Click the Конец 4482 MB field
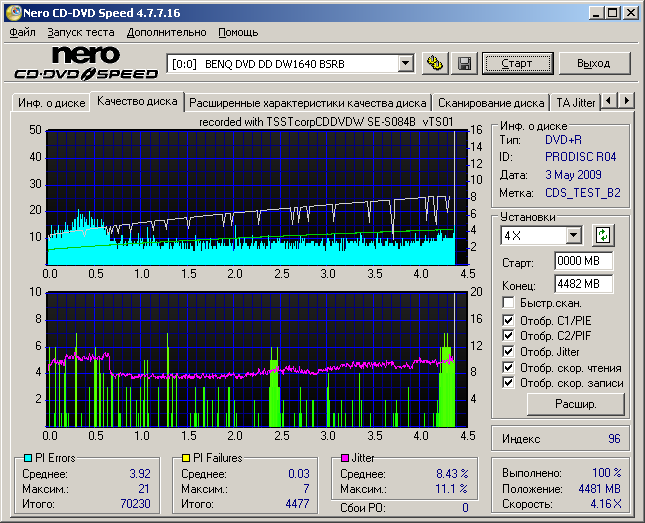This screenshot has height=523, width=645. coord(583,284)
